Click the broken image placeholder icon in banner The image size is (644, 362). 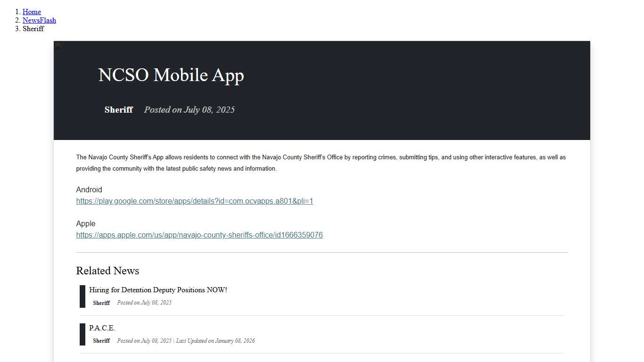tap(58, 46)
